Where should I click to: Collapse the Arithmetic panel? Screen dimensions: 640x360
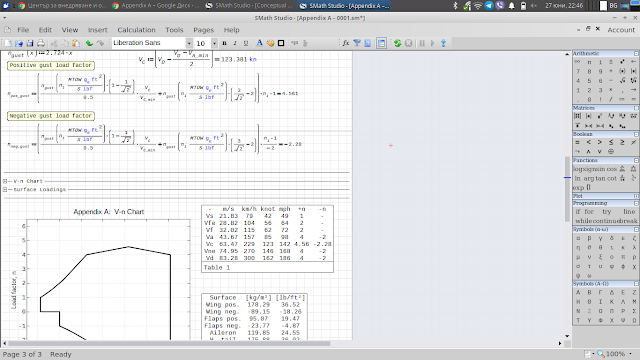tap(636, 53)
